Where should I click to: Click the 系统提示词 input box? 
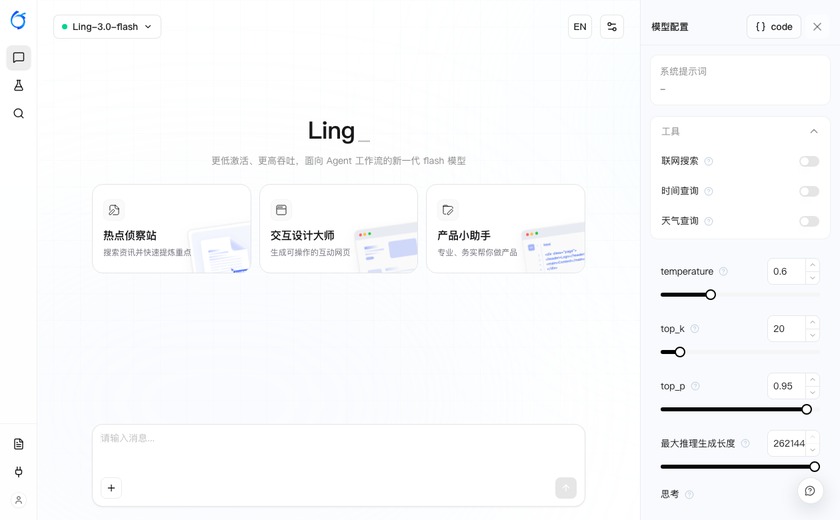click(x=740, y=80)
